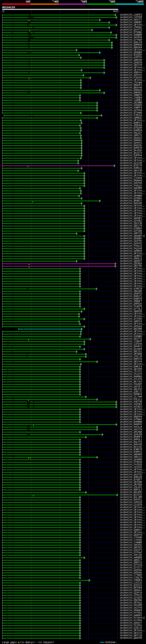The height and width of the screenshot is (644, 146).
Task: Open hit UniRef100_C1FHV5
Action: point(131,17)
